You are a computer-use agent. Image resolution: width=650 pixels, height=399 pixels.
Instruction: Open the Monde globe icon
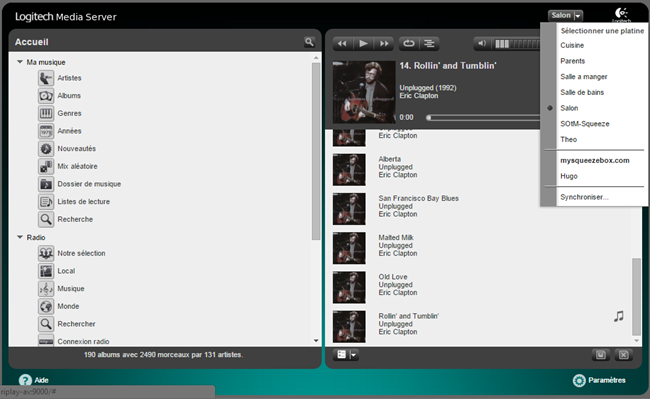46,306
